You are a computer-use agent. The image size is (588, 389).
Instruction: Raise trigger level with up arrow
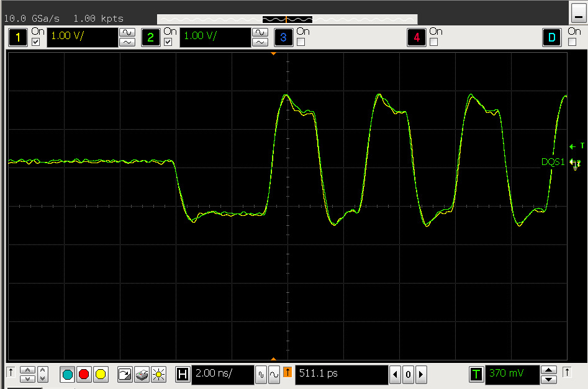tap(549, 370)
